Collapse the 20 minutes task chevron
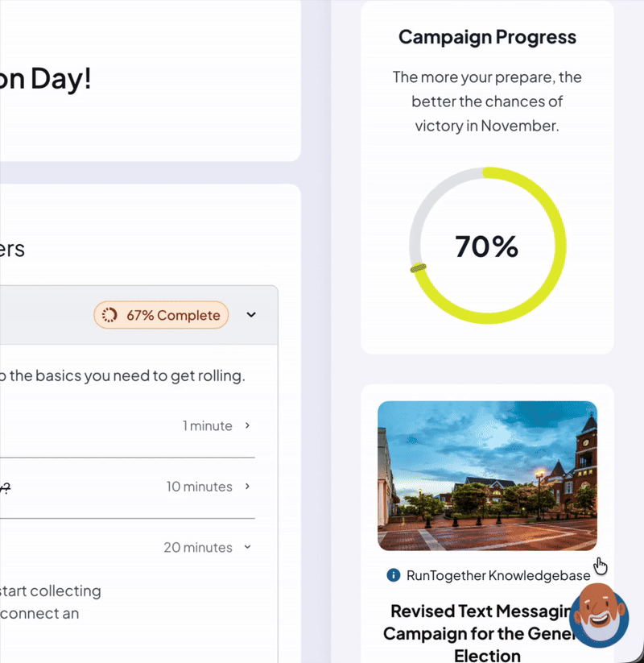 click(247, 547)
